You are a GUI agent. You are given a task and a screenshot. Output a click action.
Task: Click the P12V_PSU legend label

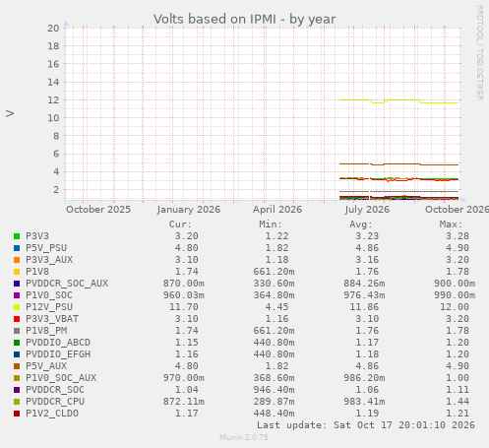pyautogui.click(x=49, y=307)
